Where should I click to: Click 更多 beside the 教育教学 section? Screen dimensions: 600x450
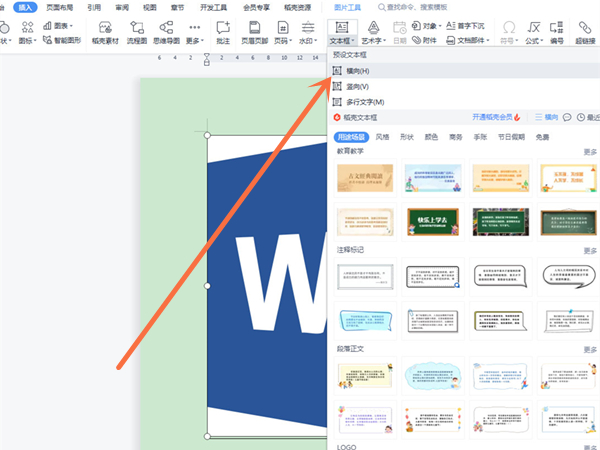[590, 152]
